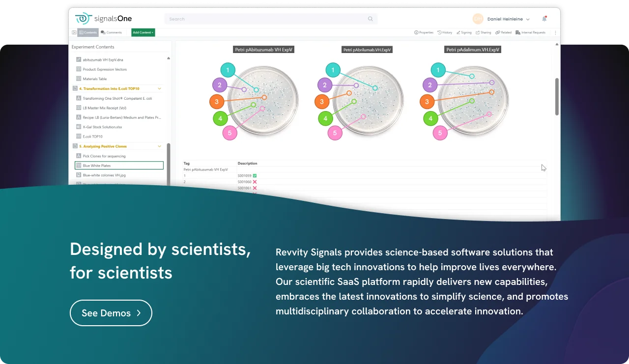Open Internal Requests

coord(518,32)
